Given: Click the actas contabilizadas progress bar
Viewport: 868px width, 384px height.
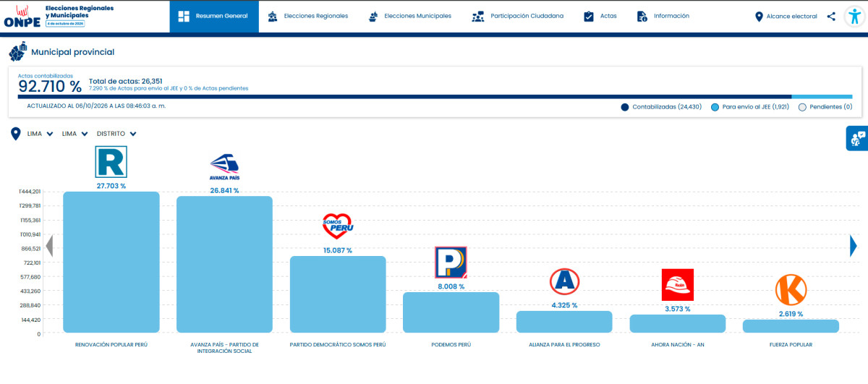Looking at the screenshot, I should pos(435,97).
